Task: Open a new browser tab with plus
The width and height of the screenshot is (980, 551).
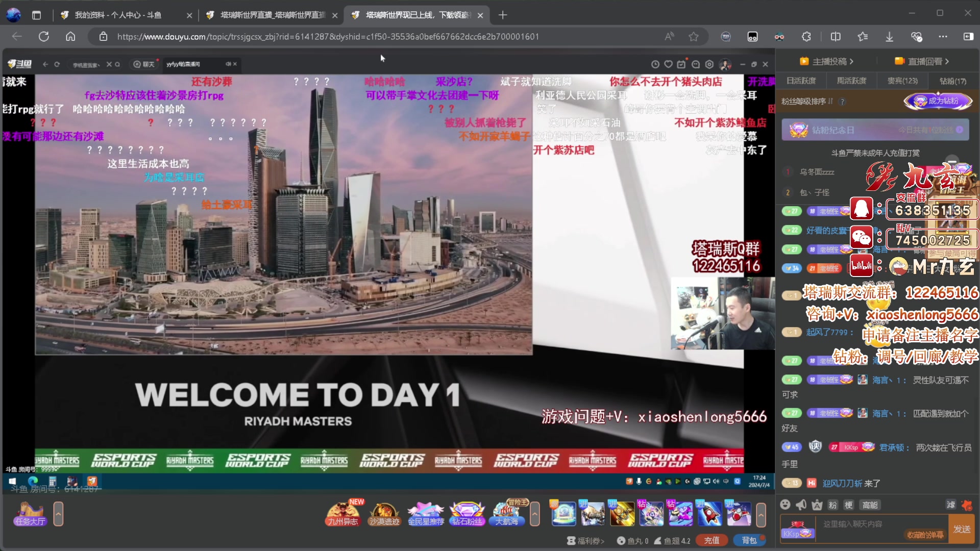Action: [x=503, y=15]
